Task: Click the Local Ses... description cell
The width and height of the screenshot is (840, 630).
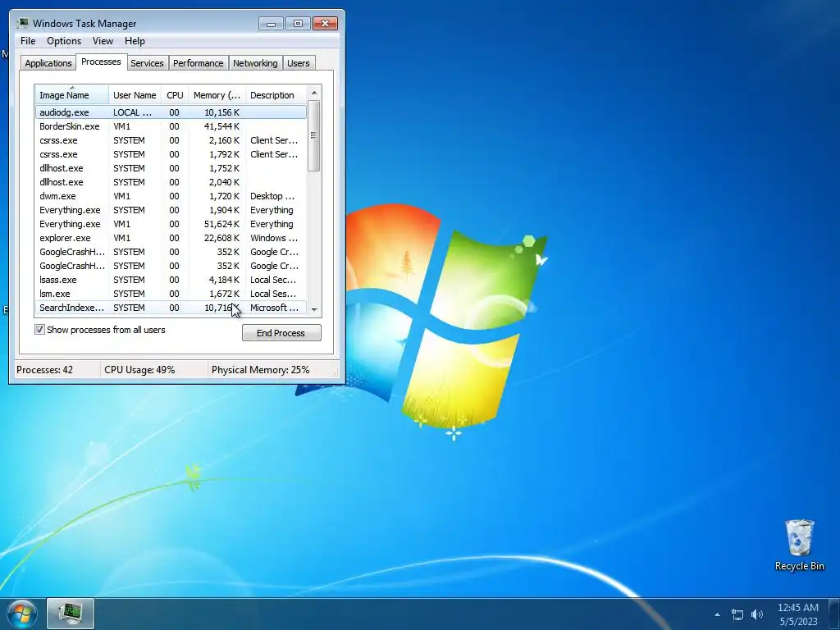Action: [x=273, y=294]
